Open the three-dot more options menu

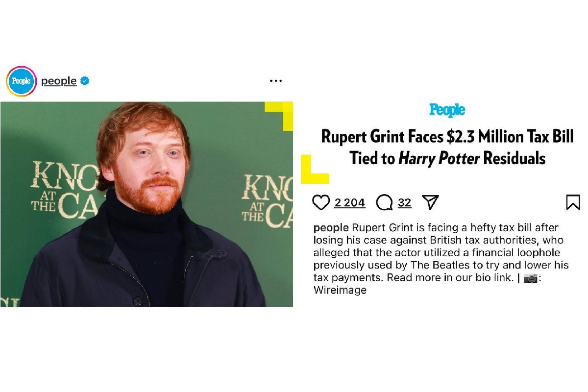pyautogui.click(x=276, y=81)
